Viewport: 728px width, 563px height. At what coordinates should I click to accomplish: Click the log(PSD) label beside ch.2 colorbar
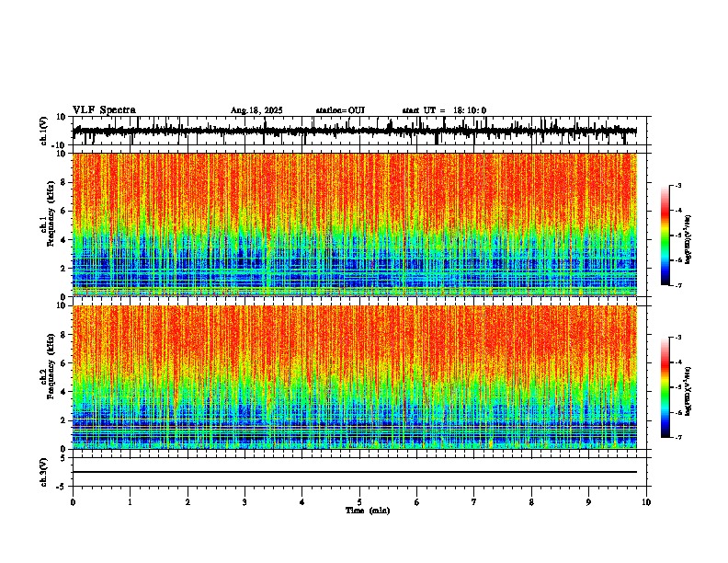(x=688, y=391)
